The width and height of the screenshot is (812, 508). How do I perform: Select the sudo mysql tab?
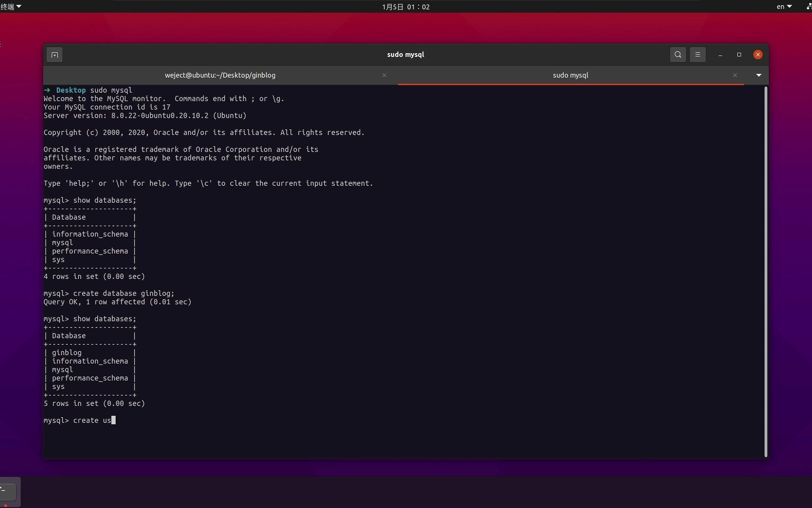[570, 75]
